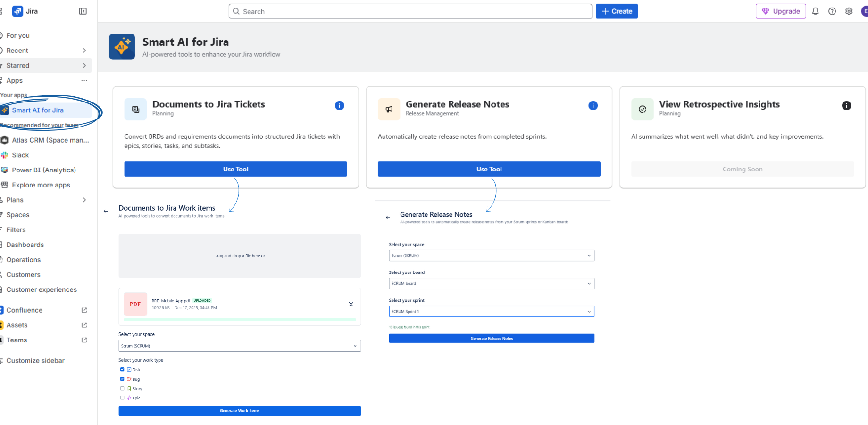Screen dimensions: 868x425
Task: Open the Smart AI for Jira app
Action: click(x=39, y=110)
